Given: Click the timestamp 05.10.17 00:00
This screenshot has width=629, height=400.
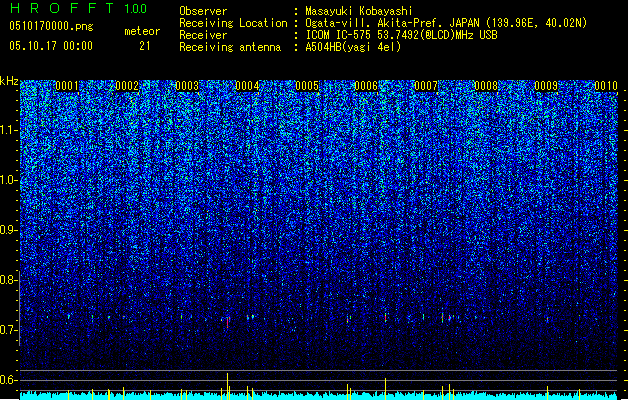Looking at the screenshot, I should pos(51,46).
